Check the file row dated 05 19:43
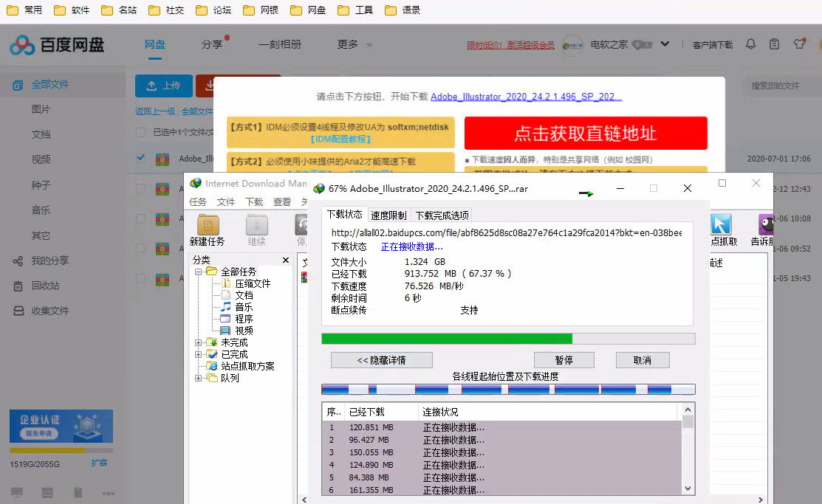The image size is (822, 504). click(140, 278)
